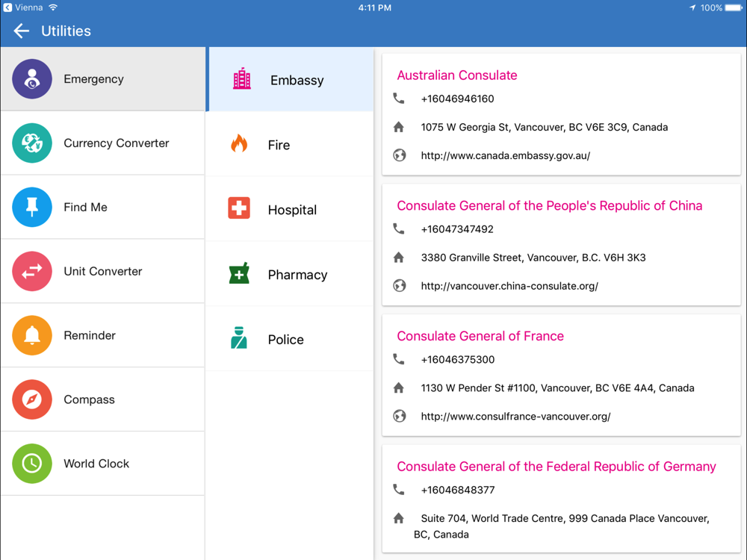This screenshot has width=747, height=560.
Task: Tap Consulate General of Federal Republic of Germany title
Action: (557, 467)
